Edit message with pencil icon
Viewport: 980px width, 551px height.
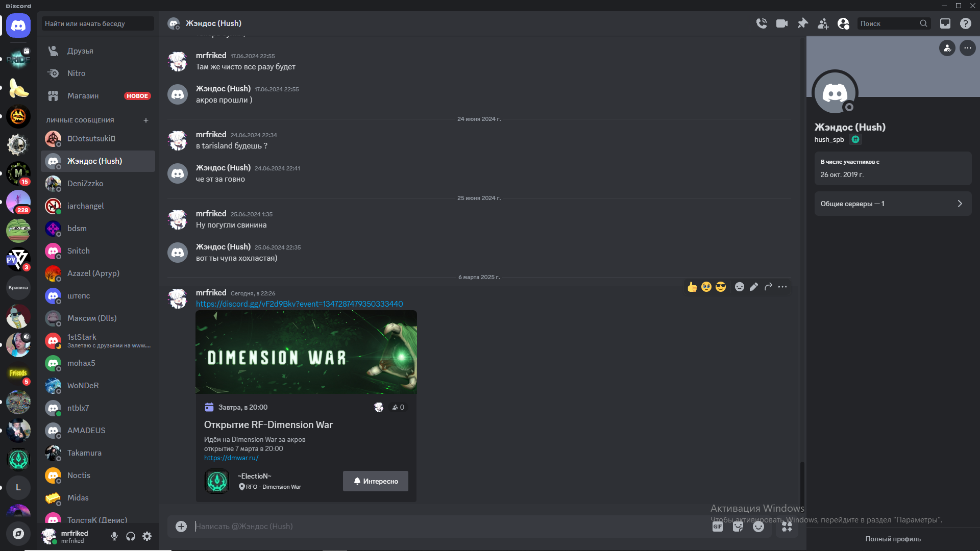point(754,287)
